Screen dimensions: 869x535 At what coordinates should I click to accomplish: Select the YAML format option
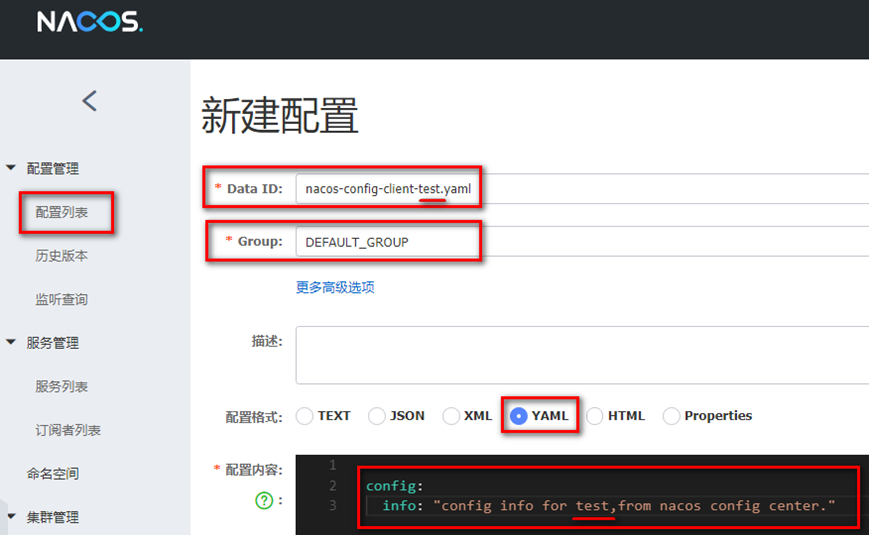coord(519,416)
